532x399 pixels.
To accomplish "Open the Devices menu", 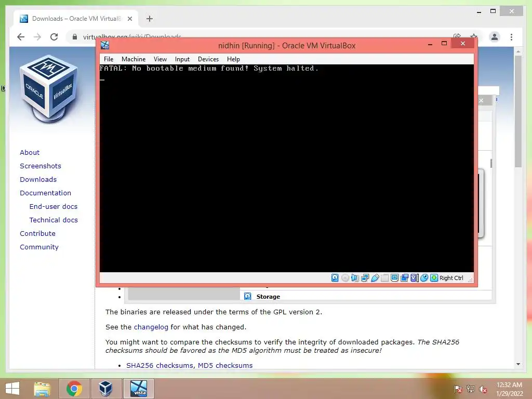I will (x=208, y=59).
